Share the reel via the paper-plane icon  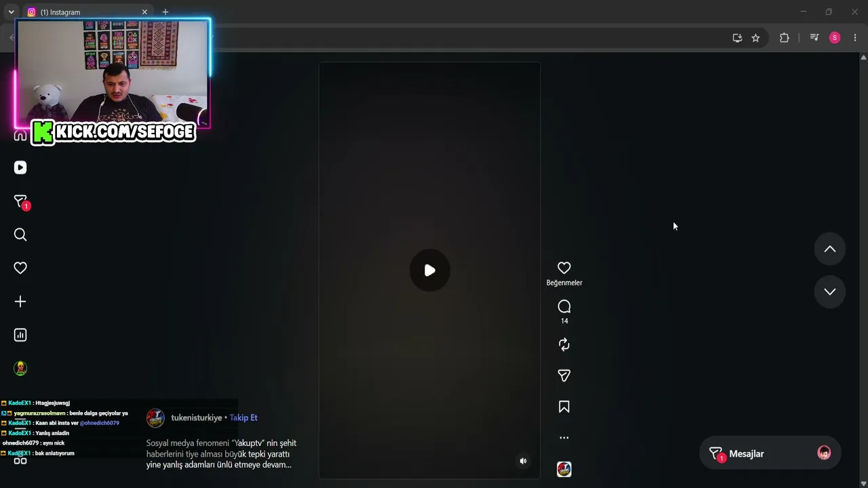pyautogui.click(x=564, y=375)
